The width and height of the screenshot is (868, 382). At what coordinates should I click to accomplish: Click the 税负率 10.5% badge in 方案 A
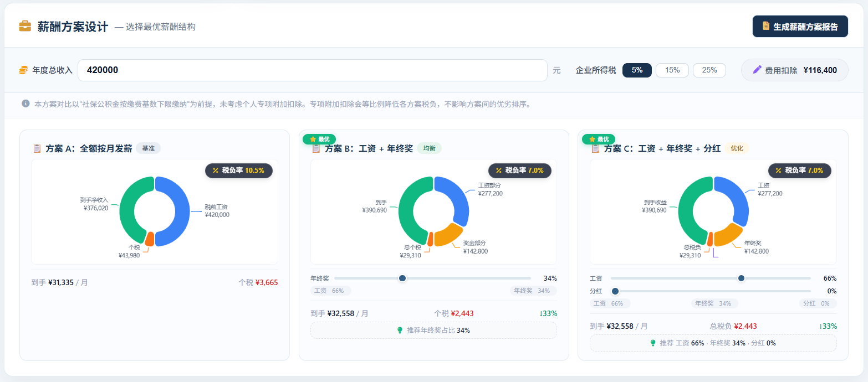(239, 171)
